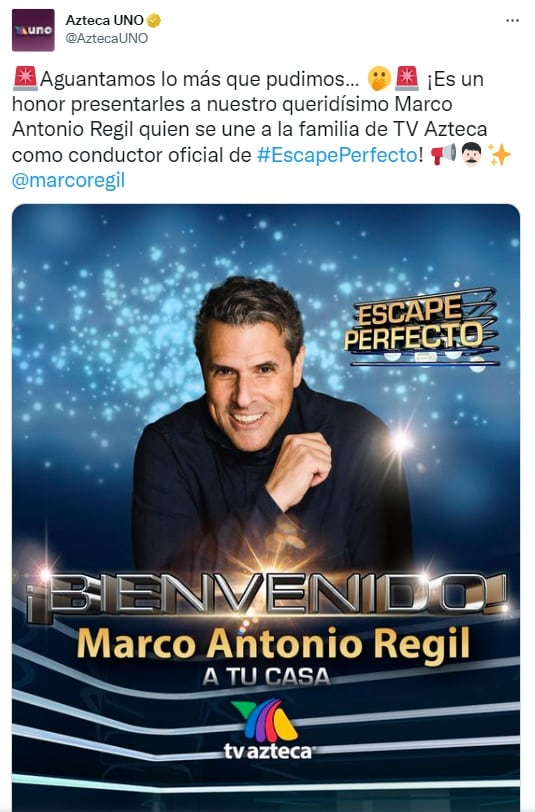The width and height of the screenshot is (535, 812).
Task: Click the sparkles emoji
Action: pos(499,154)
